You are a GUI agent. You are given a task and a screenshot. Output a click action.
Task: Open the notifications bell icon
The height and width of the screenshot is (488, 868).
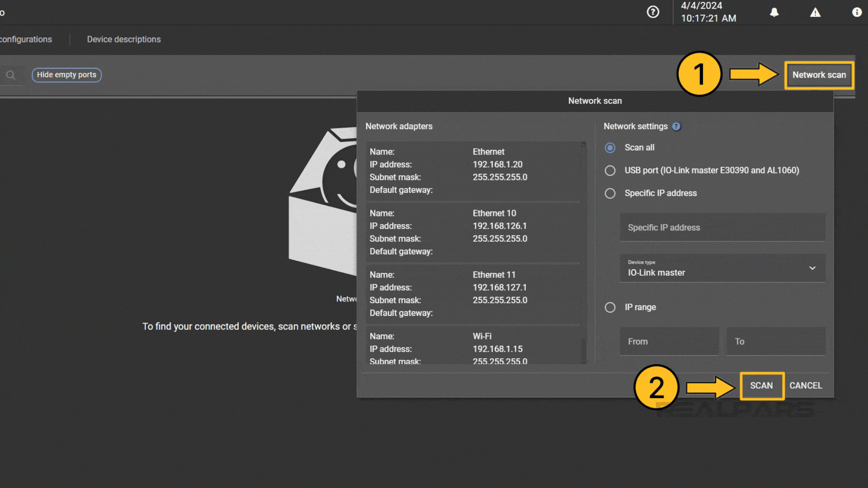click(774, 12)
